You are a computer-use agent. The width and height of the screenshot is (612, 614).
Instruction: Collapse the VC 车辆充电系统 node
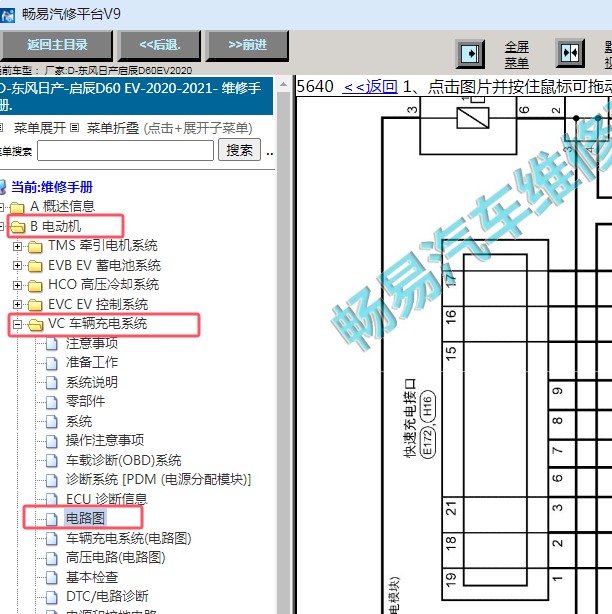click(17, 324)
